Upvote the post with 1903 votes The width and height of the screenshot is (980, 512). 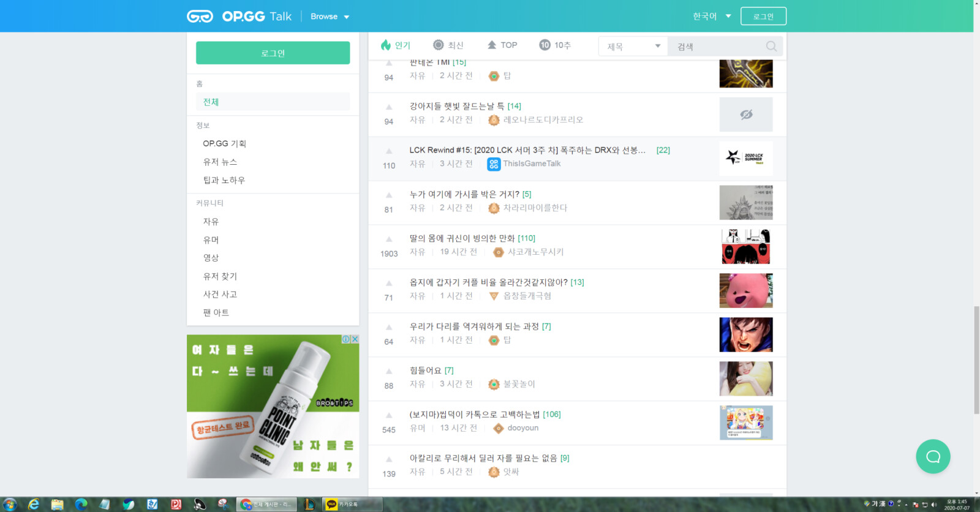(389, 239)
